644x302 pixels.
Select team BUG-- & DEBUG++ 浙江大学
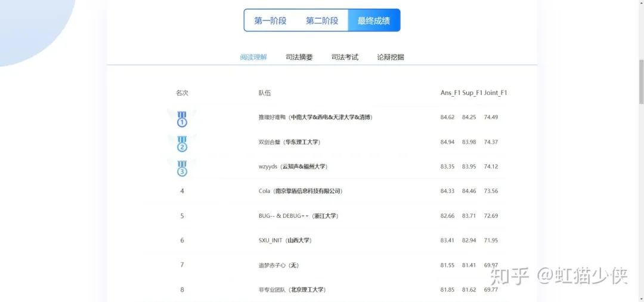tap(299, 215)
